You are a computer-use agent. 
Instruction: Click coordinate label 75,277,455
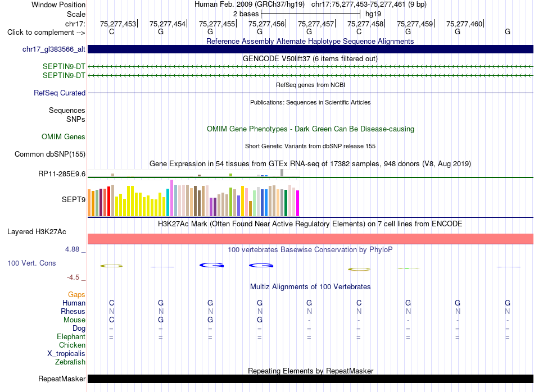(x=217, y=24)
